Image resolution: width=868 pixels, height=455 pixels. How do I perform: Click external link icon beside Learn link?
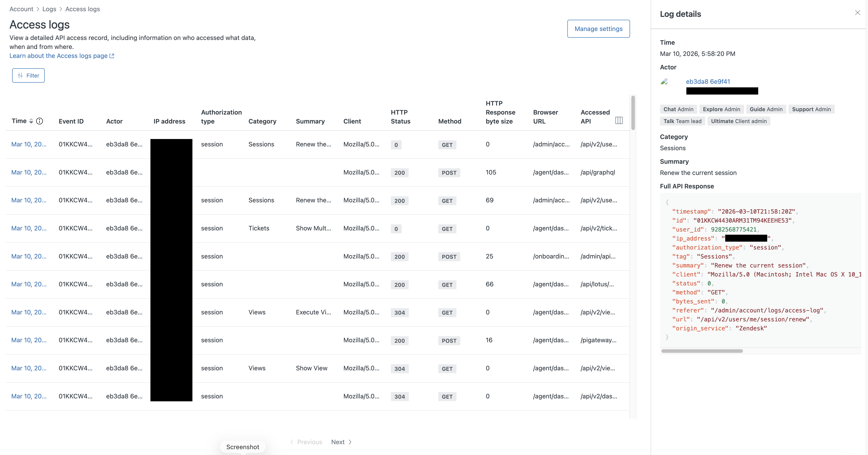pyautogui.click(x=112, y=56)
